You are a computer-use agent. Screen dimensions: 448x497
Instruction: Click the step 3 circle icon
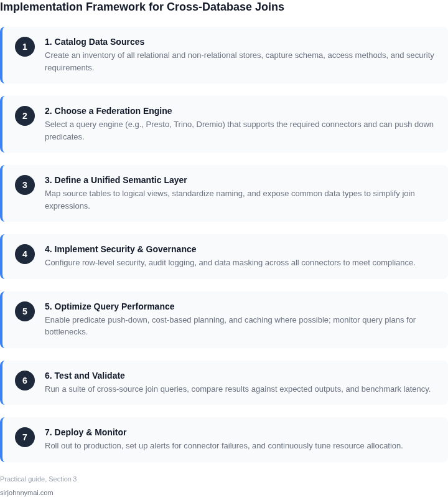point(25,185)
